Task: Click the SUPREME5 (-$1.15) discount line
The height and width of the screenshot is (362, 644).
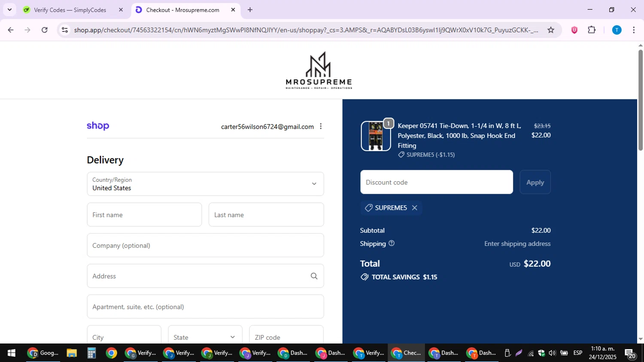Action: click(x=426, y=155)
